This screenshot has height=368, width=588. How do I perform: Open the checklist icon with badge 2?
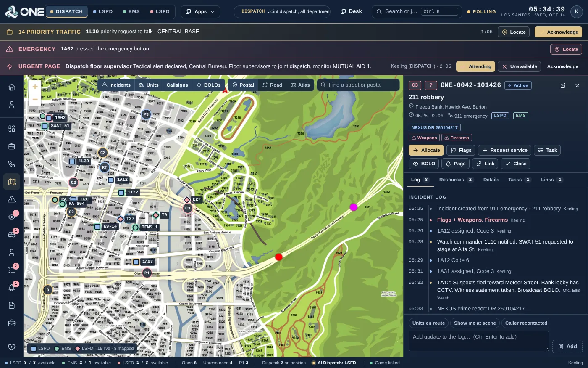(x=12, y=270)
